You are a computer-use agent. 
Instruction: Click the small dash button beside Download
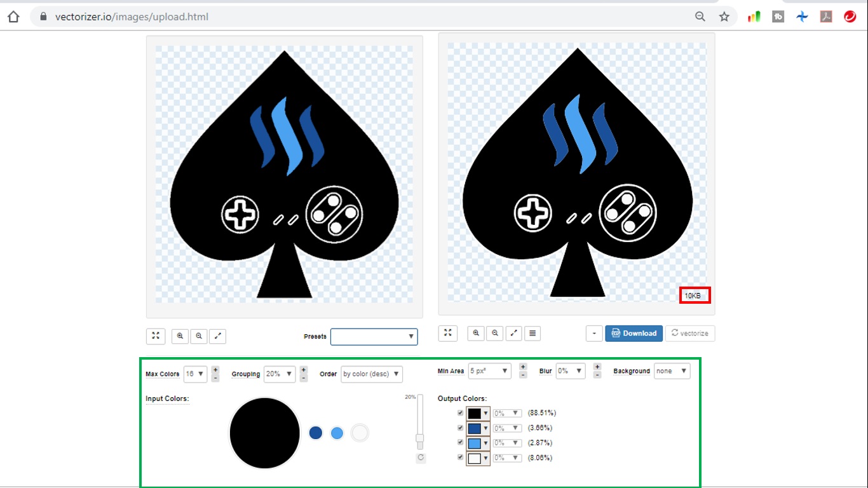(x=594, y=333)
